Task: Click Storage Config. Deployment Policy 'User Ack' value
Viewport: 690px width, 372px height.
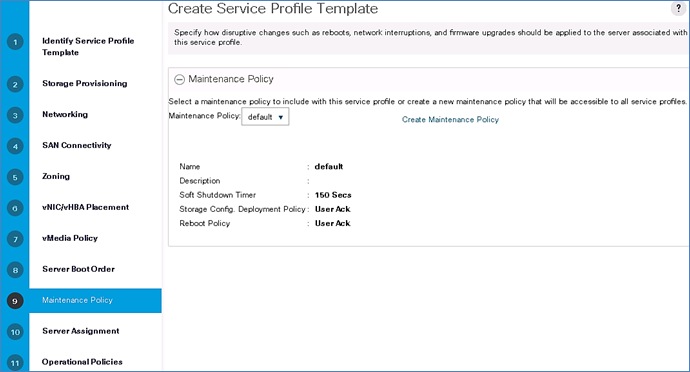Action: [x=333, y=209]
